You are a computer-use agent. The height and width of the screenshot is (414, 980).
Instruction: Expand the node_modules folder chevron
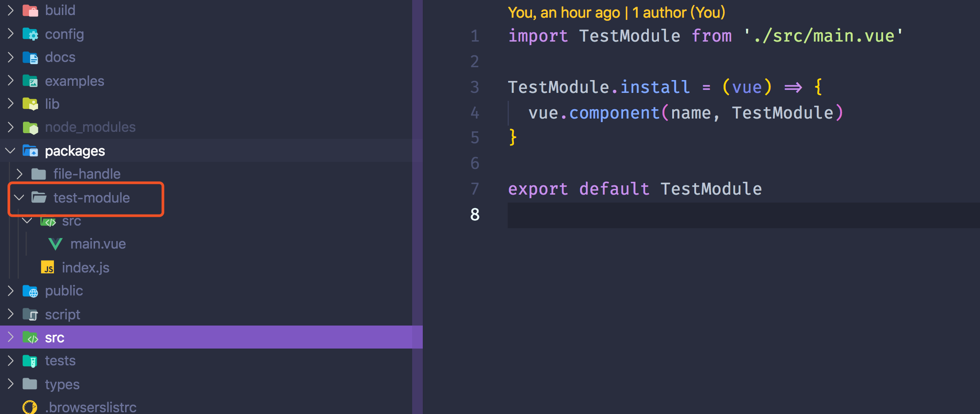pos(11,127)
